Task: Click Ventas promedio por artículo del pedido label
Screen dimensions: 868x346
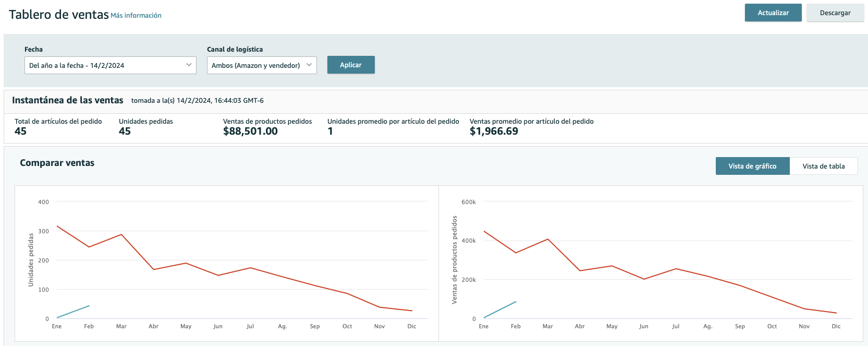Action: (532, 121)
